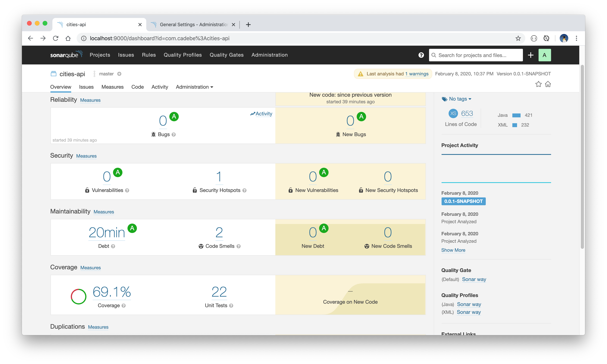The image size is (607, 364).
Task: Click help icon next to Code Smells
Action: (238, 246)
